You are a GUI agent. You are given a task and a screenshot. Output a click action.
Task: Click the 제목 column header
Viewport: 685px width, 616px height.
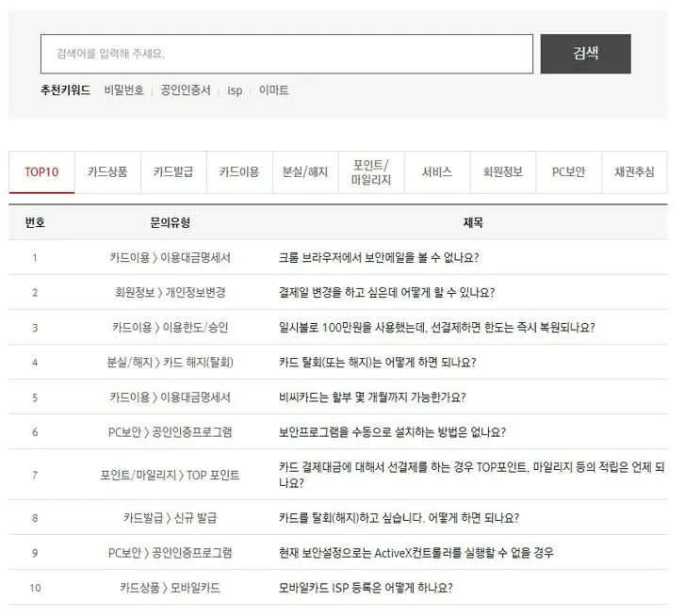click(x=473, y=222)
